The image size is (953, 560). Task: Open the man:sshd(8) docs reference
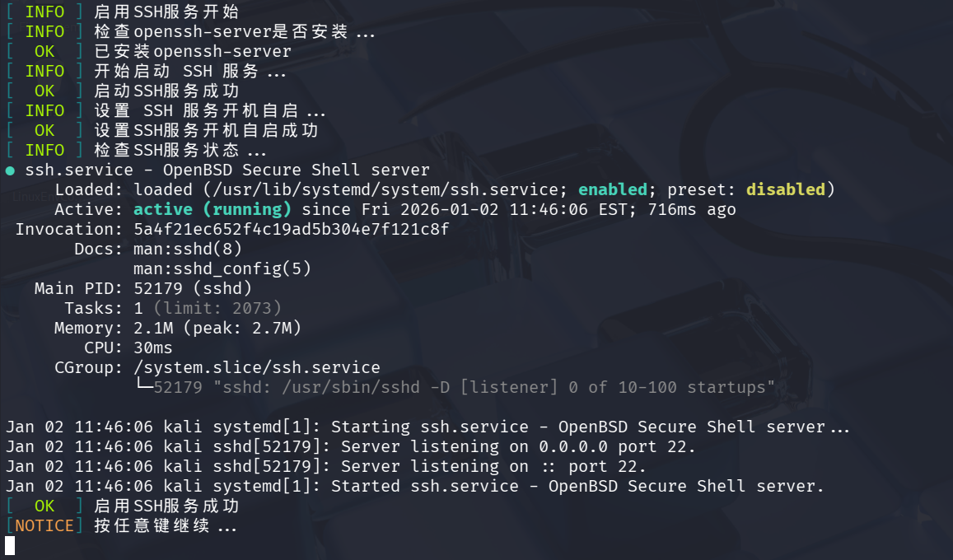click(x=188, y=249)
